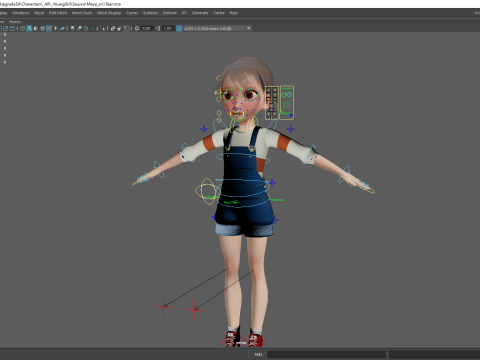Image resolution: width=480 pixels, height=360 pixels.
Task: Toggle X-Ray Active Components icon
Action: tap(119, 28)
